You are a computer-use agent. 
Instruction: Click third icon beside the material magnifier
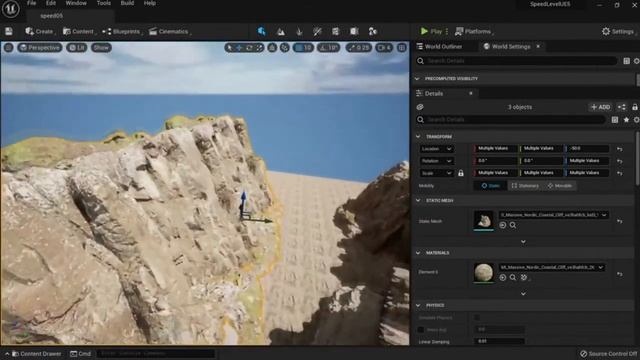524,278
